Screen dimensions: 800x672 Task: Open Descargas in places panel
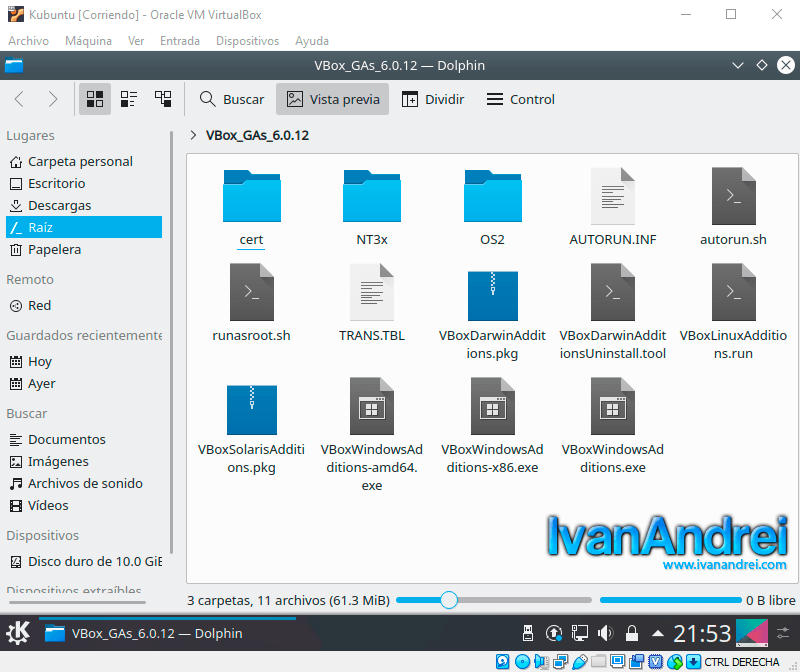84,205
